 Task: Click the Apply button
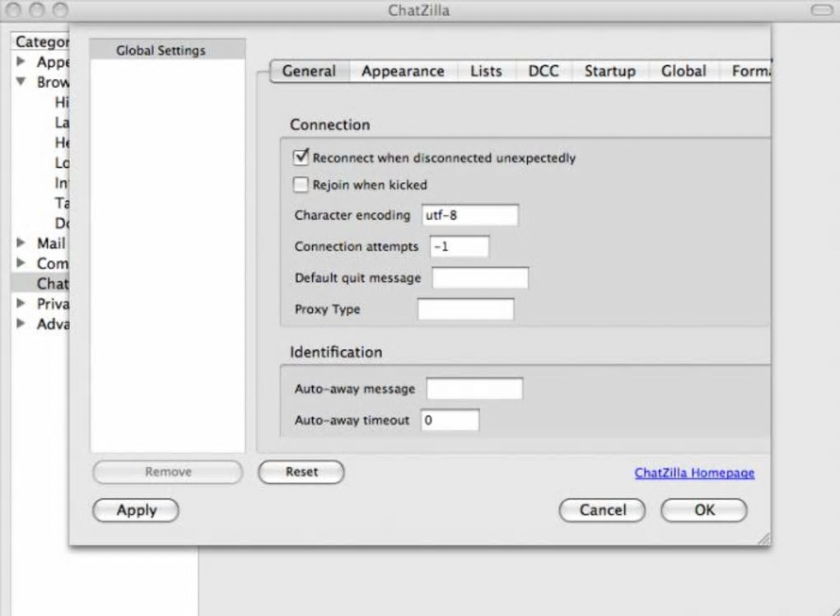(x=136, y=510)
